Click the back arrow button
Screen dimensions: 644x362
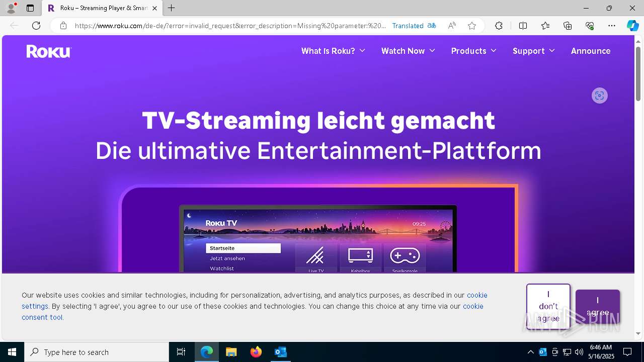[x=14, y=26]
